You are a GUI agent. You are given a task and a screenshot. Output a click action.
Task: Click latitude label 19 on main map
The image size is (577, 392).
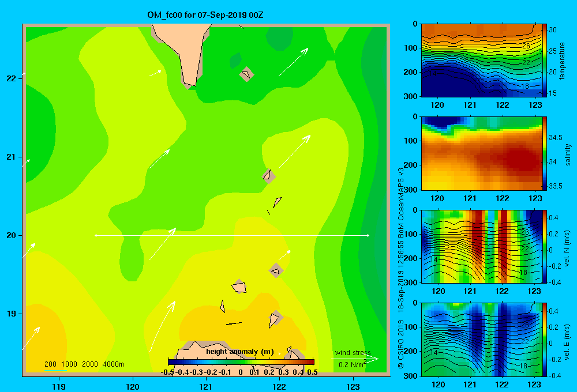(x=12, y=314)
